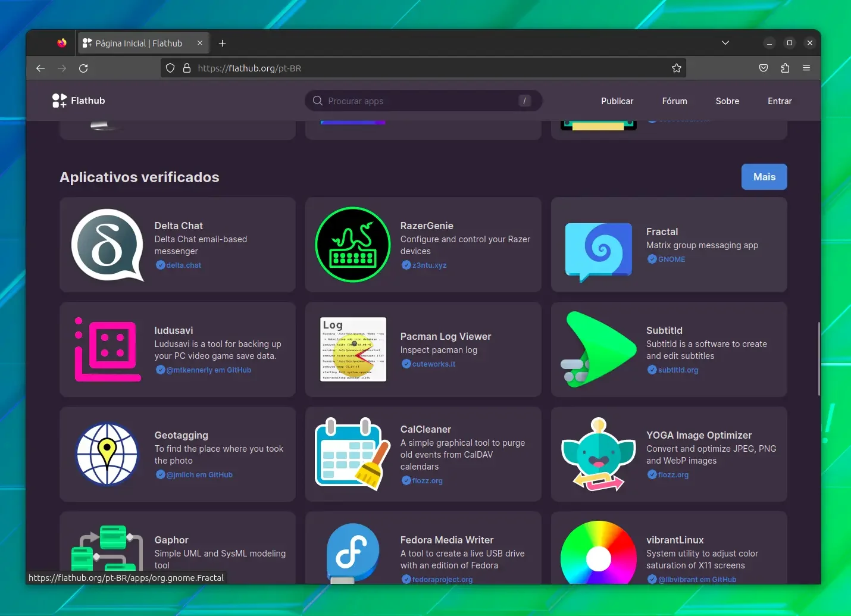Click the Fractal spiral chat icon
Screen dimensions: 851x616
point(599,251)
